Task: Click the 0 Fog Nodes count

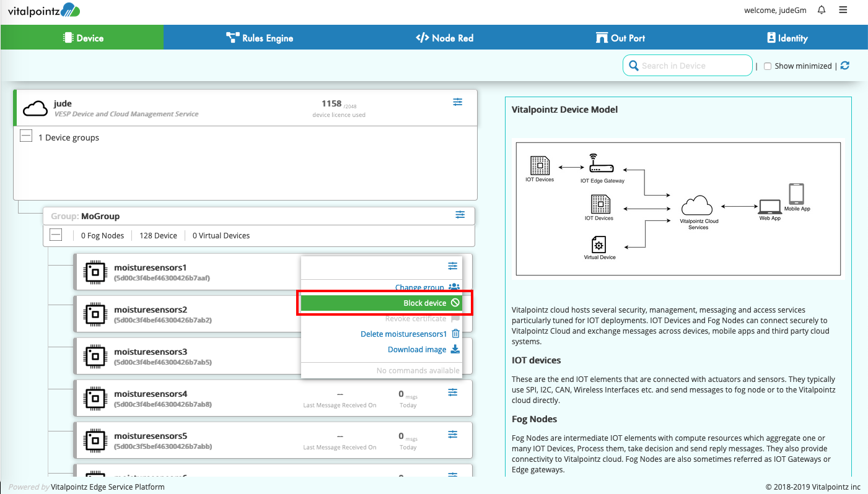Action: click(x=102, y=235)
